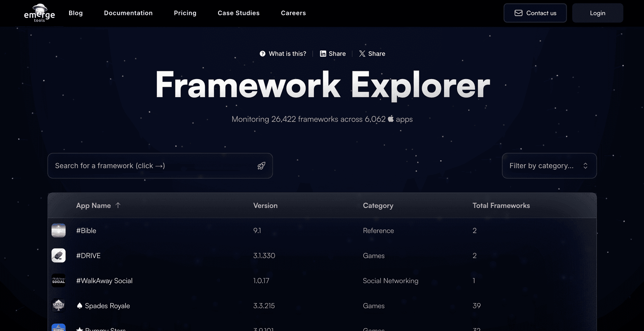Open the #Bible app icon thumbnail

pos(58,230)
